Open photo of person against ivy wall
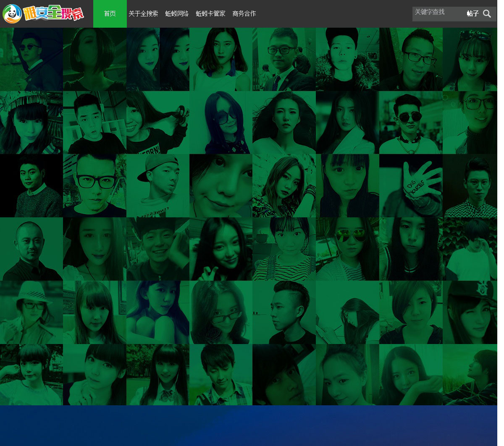 click(x=470, y=249)
